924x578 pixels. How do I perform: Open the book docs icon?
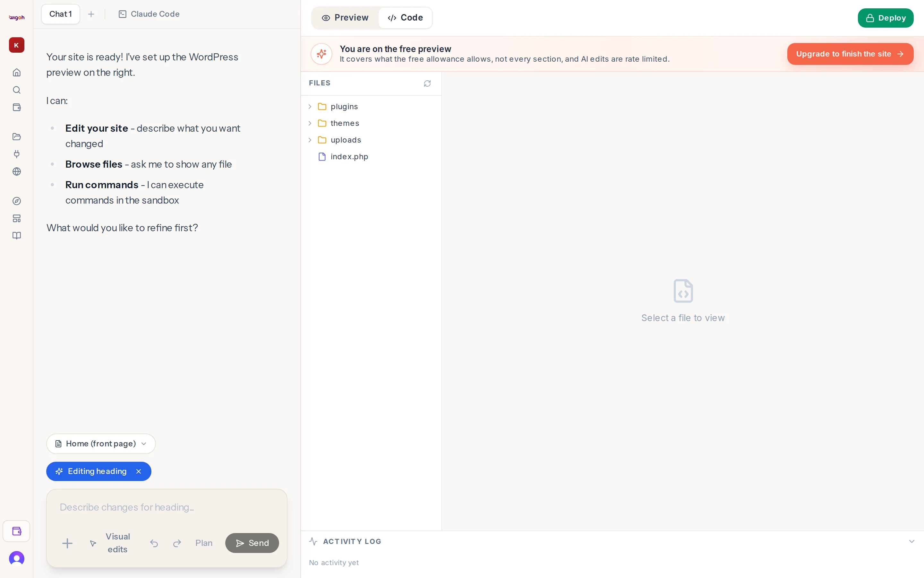click(16, 236)
